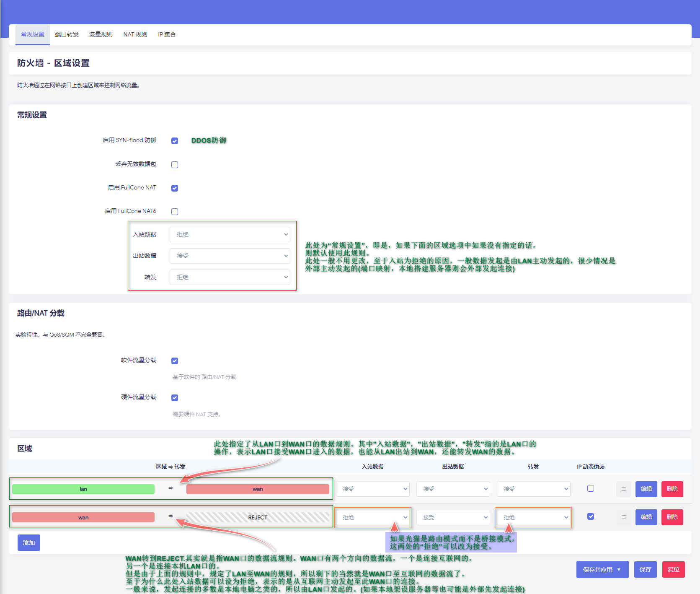Disable the hardware flow offloading checkbox
The image size is (700, 594).
175,398
